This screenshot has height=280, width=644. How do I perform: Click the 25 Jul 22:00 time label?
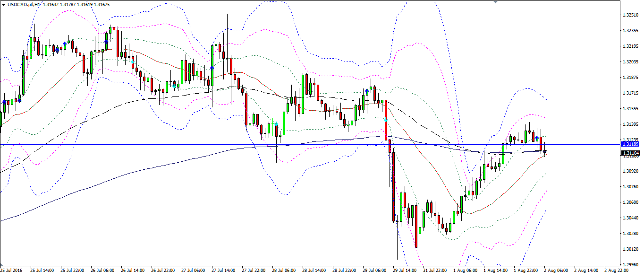coord(72,271)
